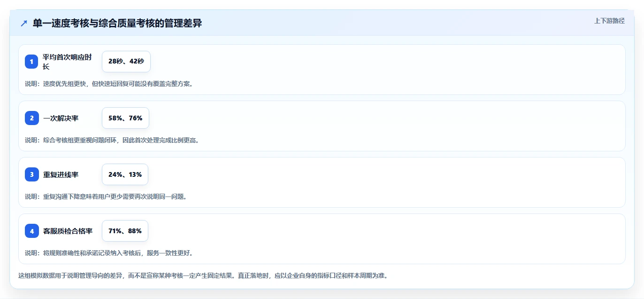Click the 24%、13% value pill
This screenshot has height=299, width=644.
(x=125, y=174)
